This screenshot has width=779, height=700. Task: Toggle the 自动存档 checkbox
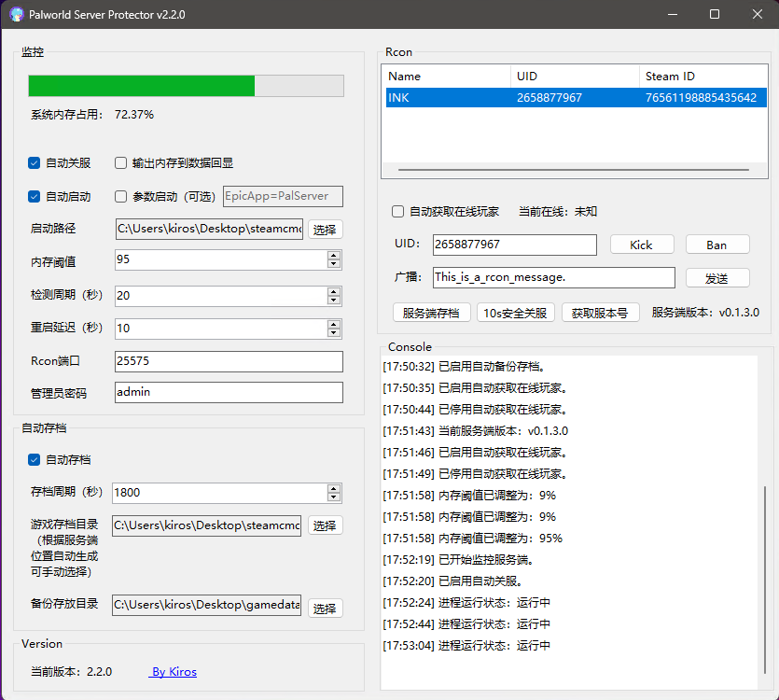34,460
